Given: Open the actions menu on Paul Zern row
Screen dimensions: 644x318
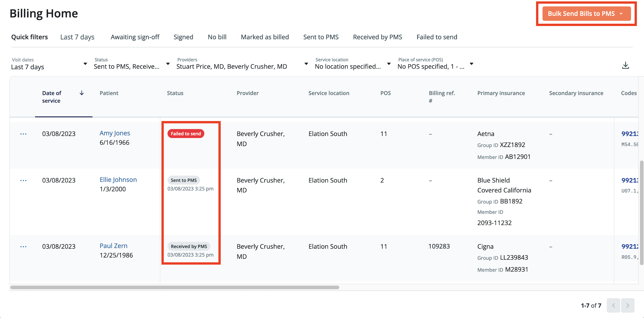Looking at the screenshot, I should click(x=23, y=246).
